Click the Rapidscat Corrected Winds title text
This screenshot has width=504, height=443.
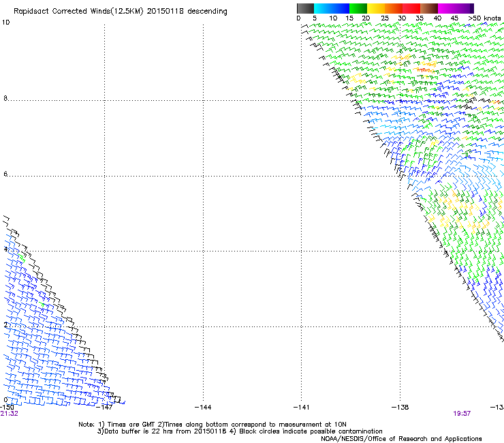121,12
